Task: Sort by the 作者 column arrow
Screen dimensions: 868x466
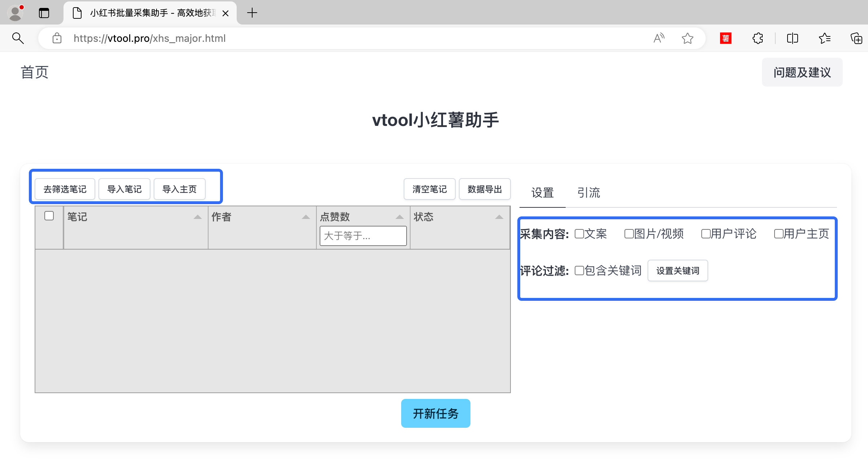Action: click(x=306, y=217)
